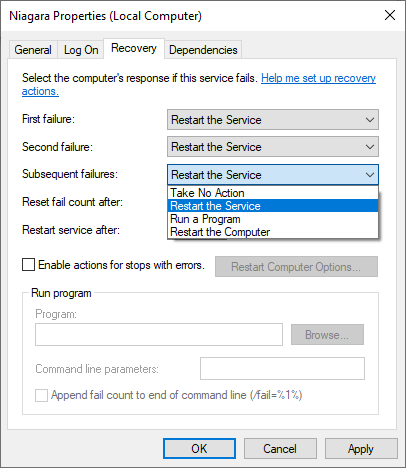Click the Restart Computer Options button
This screenshot has width=406, height=468.
pyautogui.click(x=296, y=267)
